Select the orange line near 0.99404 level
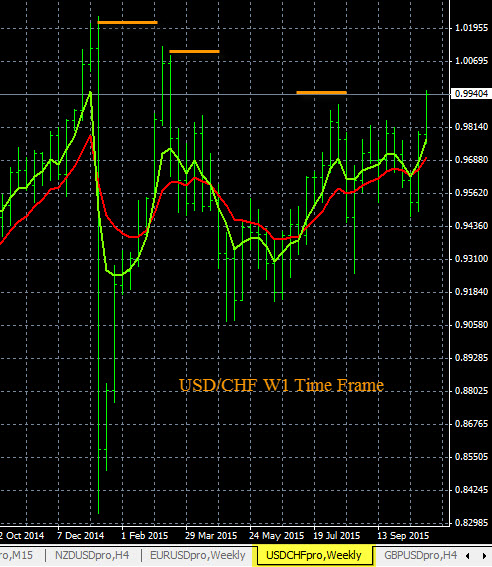492x567 pixels. click(321, 93)
